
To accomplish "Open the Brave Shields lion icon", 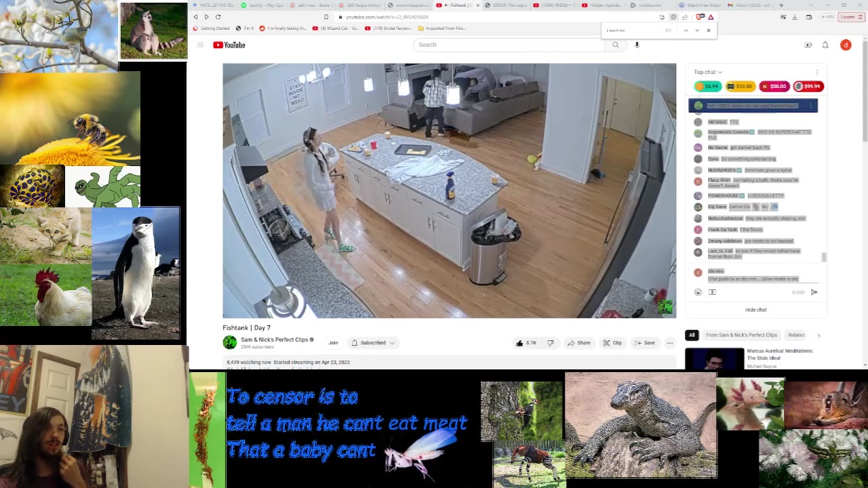I will (x=701, y=17).
